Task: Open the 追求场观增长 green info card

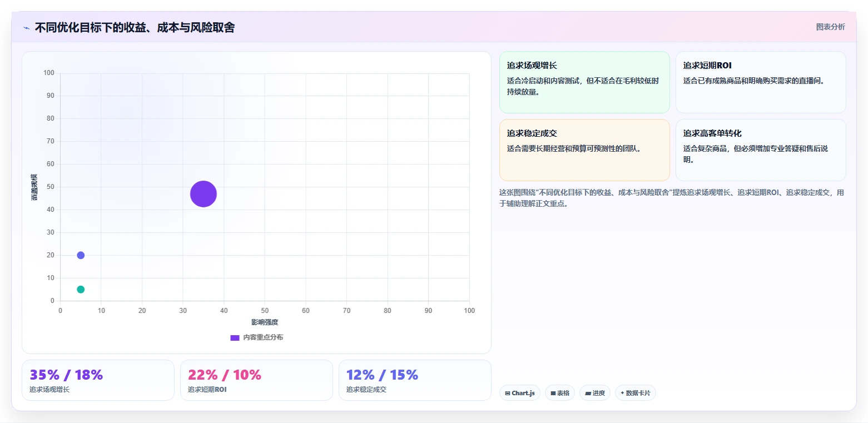Action: pyautogui.click(x=584, y=82)
